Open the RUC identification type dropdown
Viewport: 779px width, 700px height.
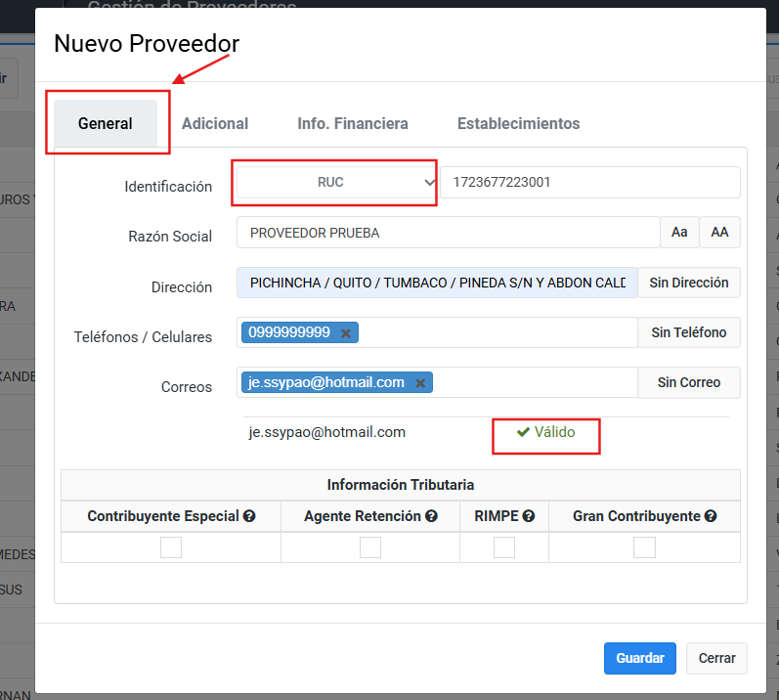tap(336, 183)
